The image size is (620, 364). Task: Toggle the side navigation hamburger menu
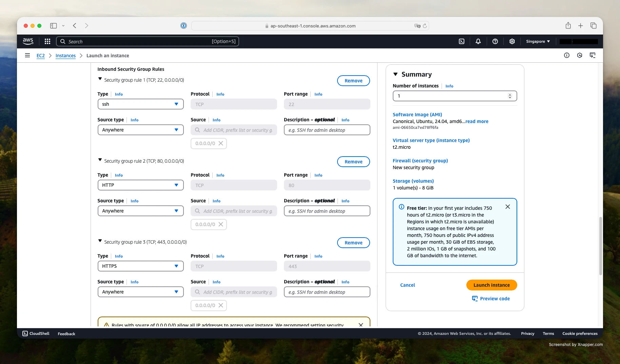tap(27, 55)
